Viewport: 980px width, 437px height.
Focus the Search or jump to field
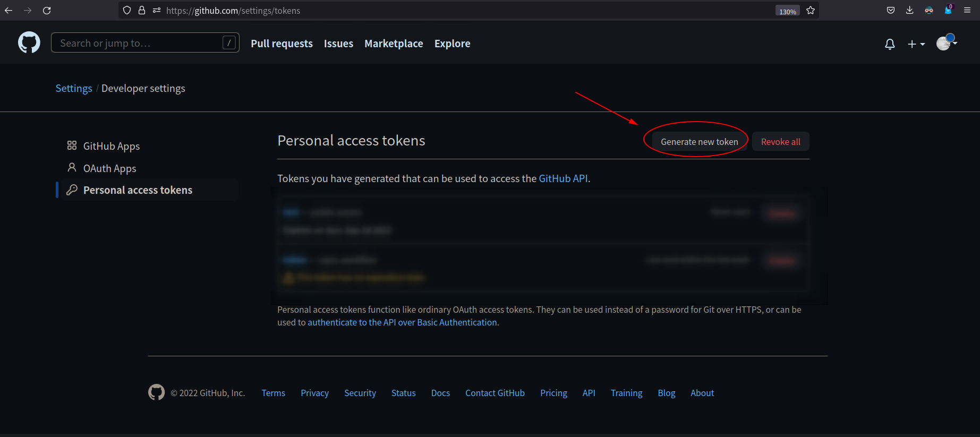(145, 42)
